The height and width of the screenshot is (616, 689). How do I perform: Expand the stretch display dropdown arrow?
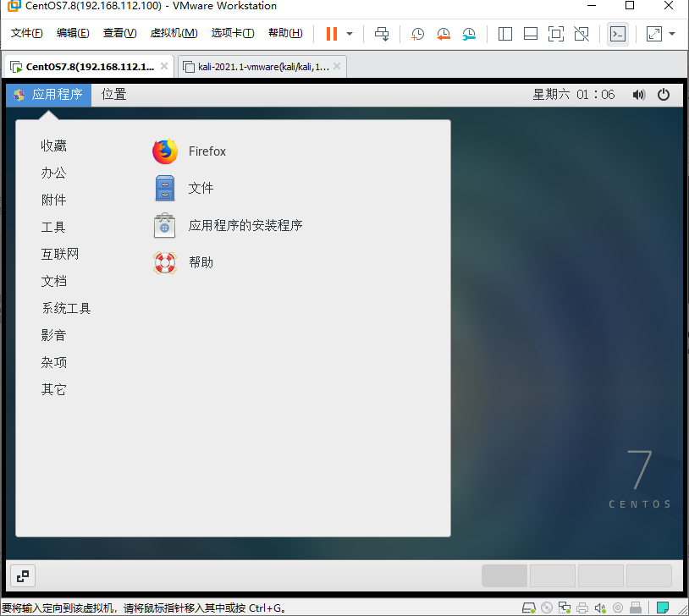click(x=672, y=34)
